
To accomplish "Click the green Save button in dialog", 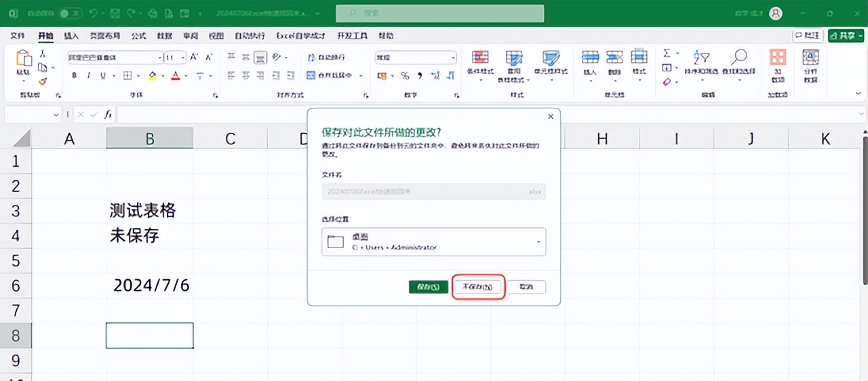I will (428, 287).
